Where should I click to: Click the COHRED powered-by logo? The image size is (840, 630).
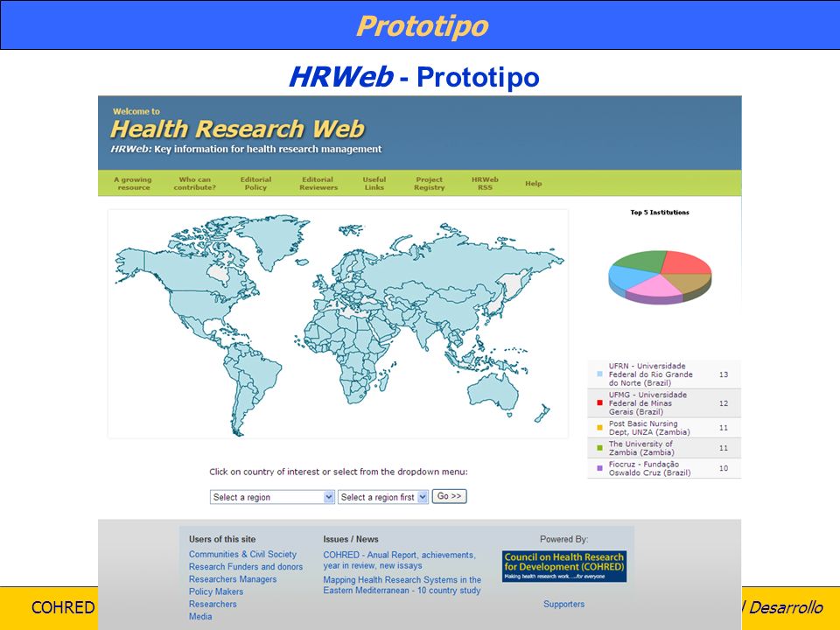click(564, 566)
